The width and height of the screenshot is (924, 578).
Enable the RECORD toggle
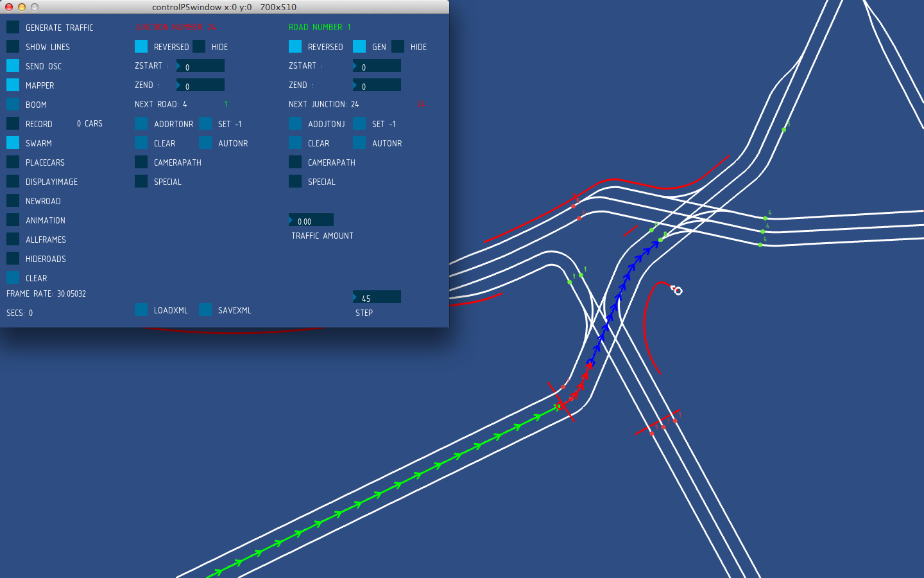13,123
